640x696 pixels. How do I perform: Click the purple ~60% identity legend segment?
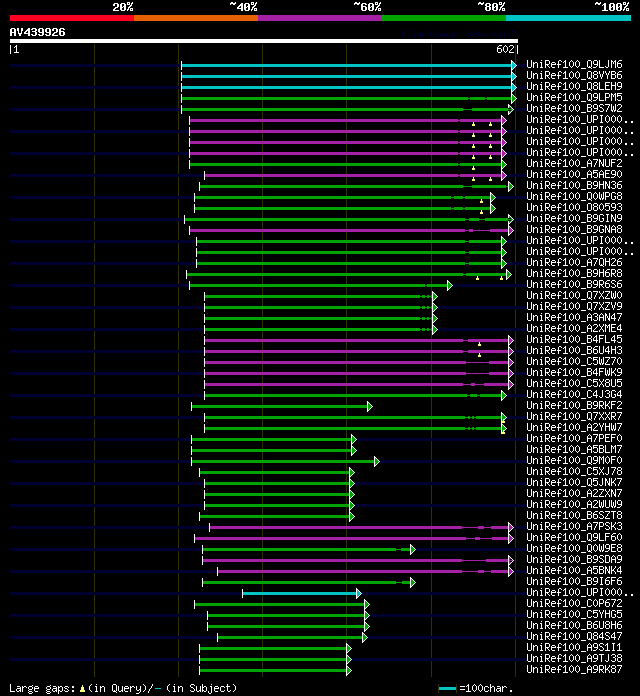[x=320, y=18]
